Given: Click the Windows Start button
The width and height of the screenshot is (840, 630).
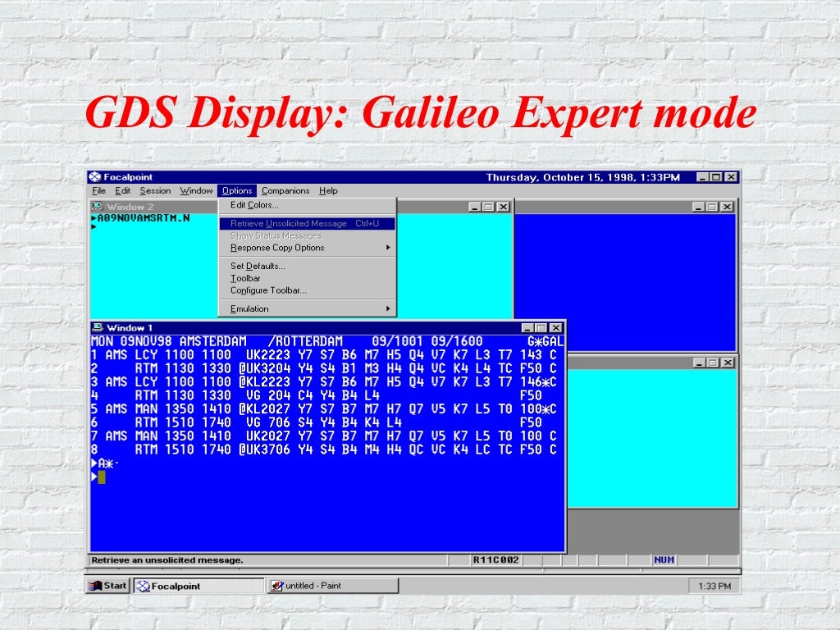Looking at the screenshot, I should click(x=107, y=586).
